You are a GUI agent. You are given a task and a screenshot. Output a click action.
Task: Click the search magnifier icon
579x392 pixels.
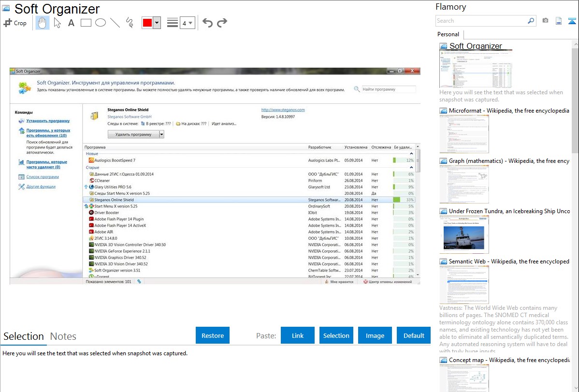(x=531, y=21)
